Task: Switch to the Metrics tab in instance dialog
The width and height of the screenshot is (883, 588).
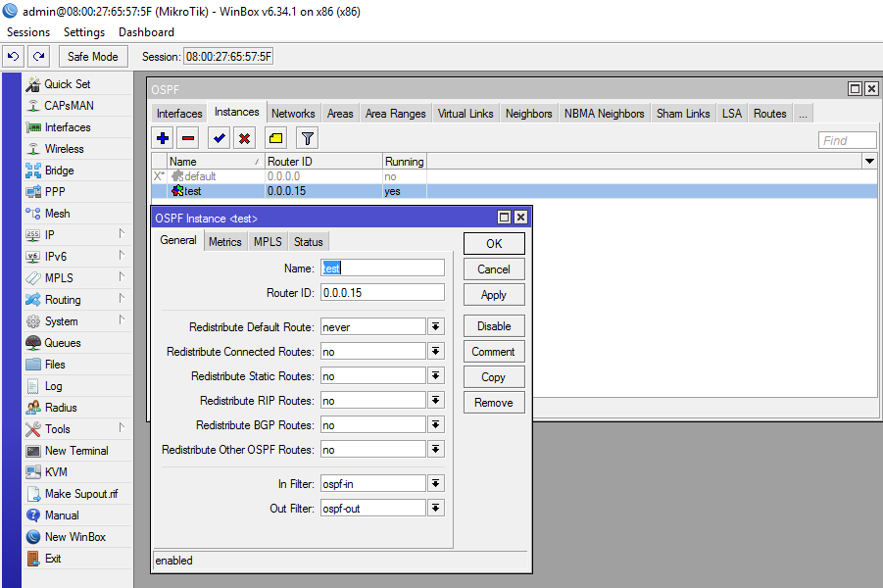Action: (x=225, y=242)
